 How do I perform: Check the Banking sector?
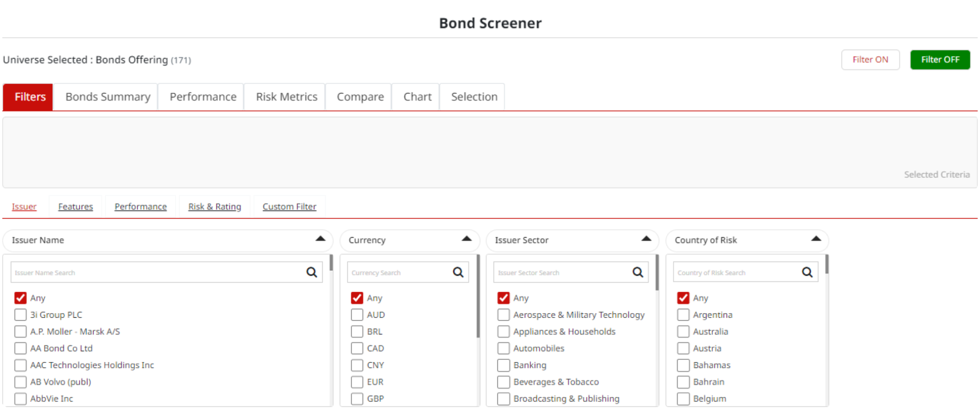(503, 365)
